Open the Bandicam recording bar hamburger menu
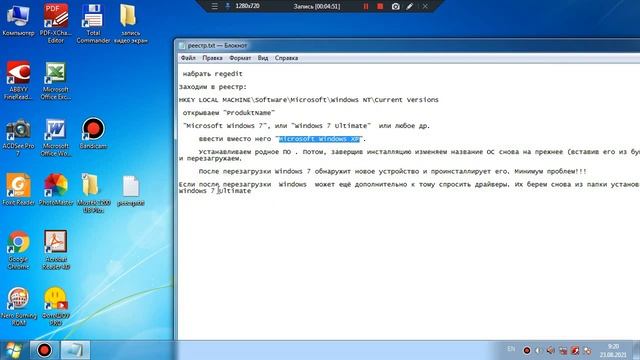The height and width of the screenshot is (360, 640). click(214, 6)
